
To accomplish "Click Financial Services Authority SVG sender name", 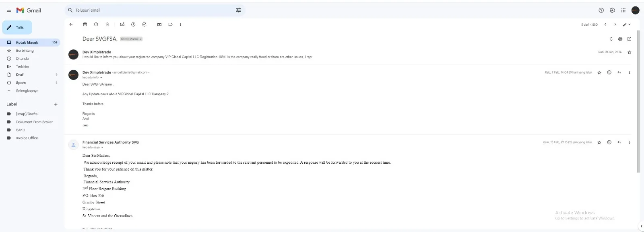I will coord(111,142).
